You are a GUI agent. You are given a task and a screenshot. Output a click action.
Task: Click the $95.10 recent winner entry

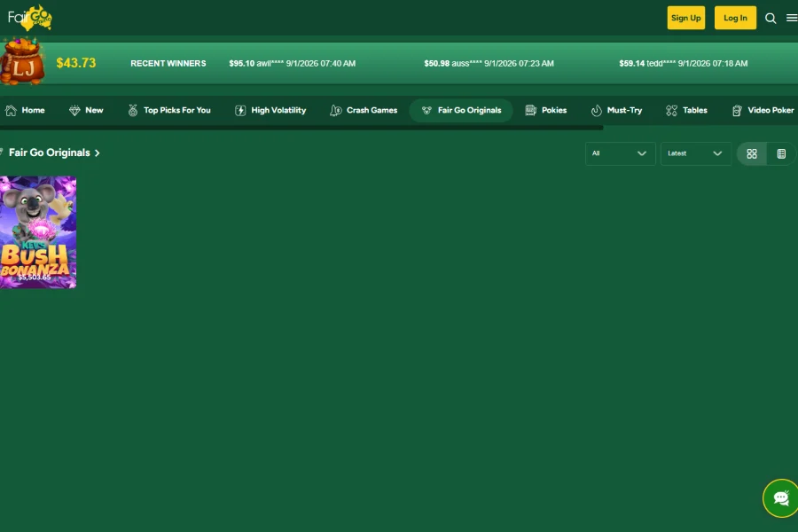click(x=292, y=64)
